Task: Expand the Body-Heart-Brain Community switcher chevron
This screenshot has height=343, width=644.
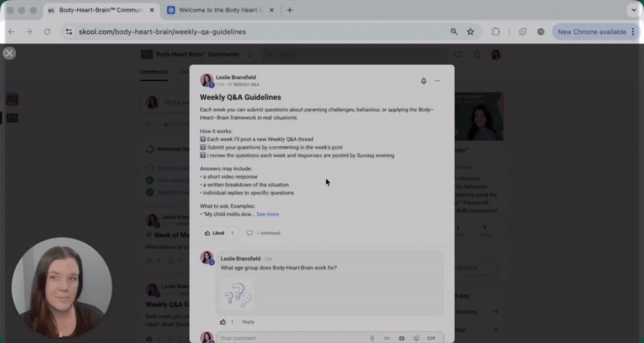Action: coord(250,54)
